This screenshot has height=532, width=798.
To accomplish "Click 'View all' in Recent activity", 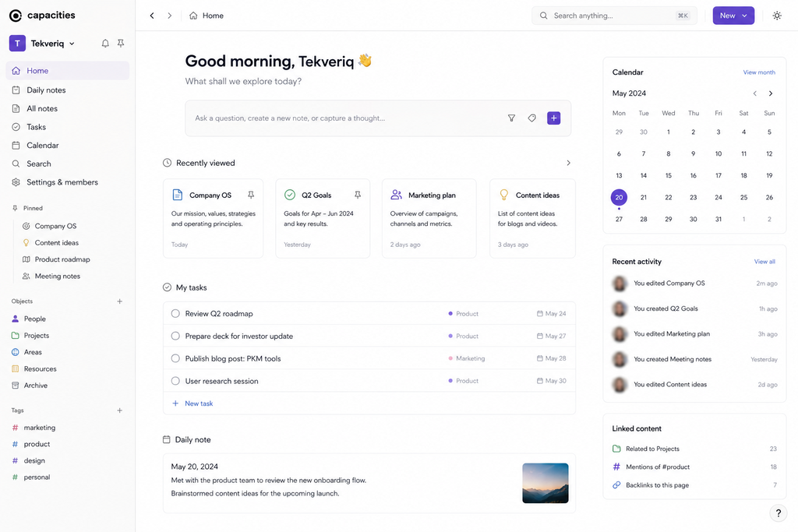I will coord(764,262).
